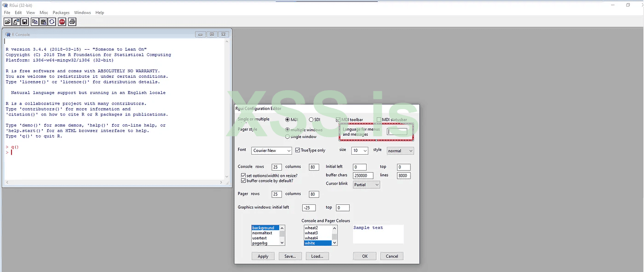Open the Font Courier New dropdown
This screenshot has height=272, width=644.
272,150
